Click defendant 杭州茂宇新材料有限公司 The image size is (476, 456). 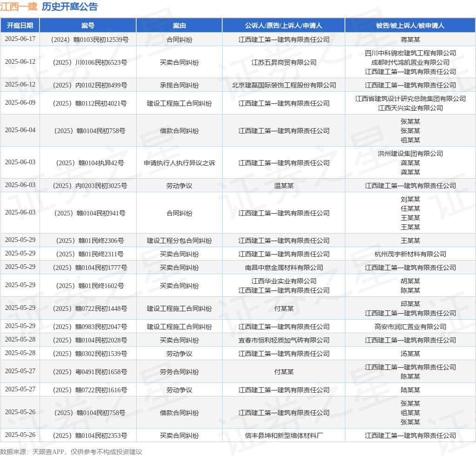point(410,254)
